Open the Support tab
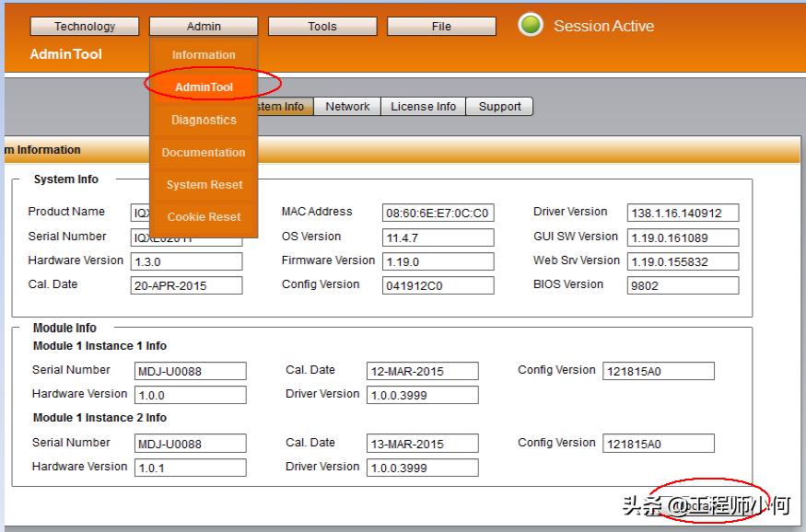The width and height of the screenshot is (806, 532). pos(500,107)
